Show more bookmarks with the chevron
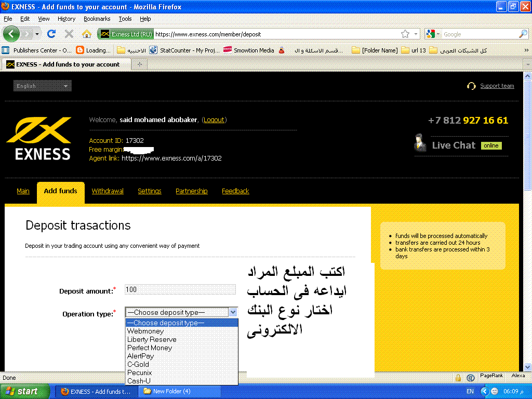 click(x=526, y=50)
